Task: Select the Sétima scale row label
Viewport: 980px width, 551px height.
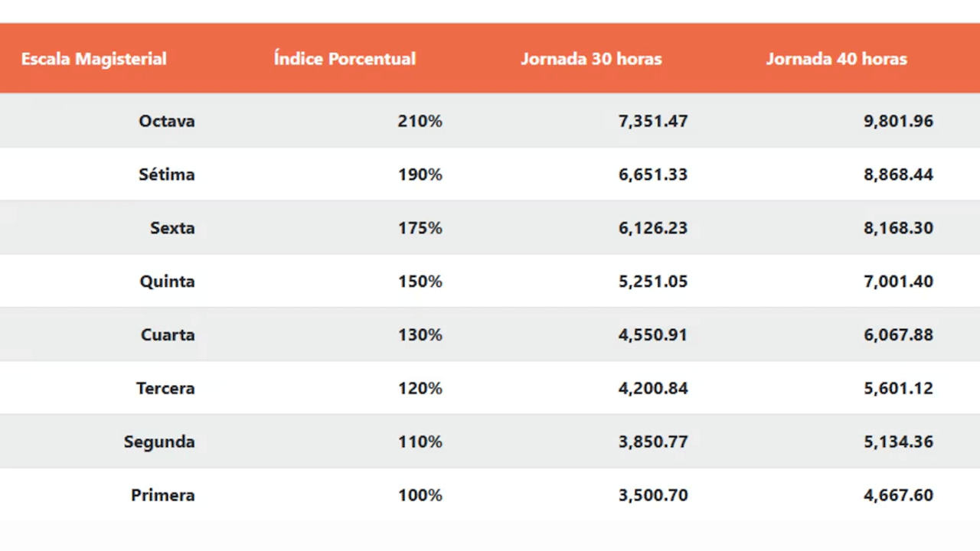Action: 167,174
